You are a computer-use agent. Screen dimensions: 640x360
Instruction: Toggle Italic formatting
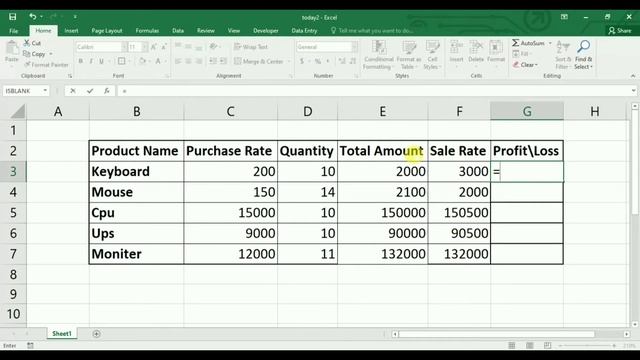coord(91,61)
